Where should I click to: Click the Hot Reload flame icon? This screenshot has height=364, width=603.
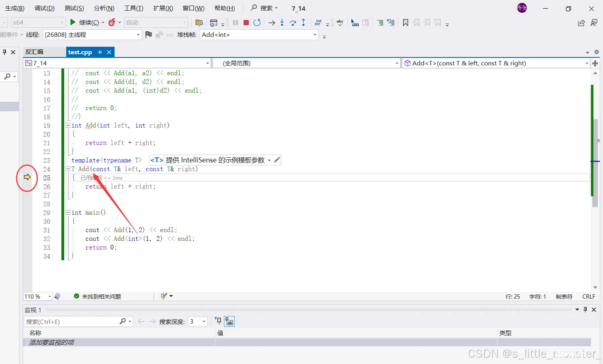112,22
